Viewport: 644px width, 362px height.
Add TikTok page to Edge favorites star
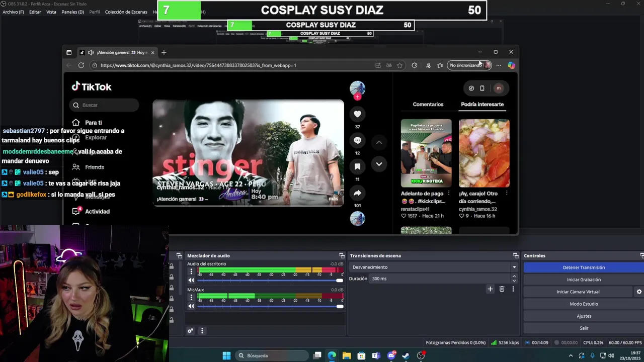click(399, 65)
